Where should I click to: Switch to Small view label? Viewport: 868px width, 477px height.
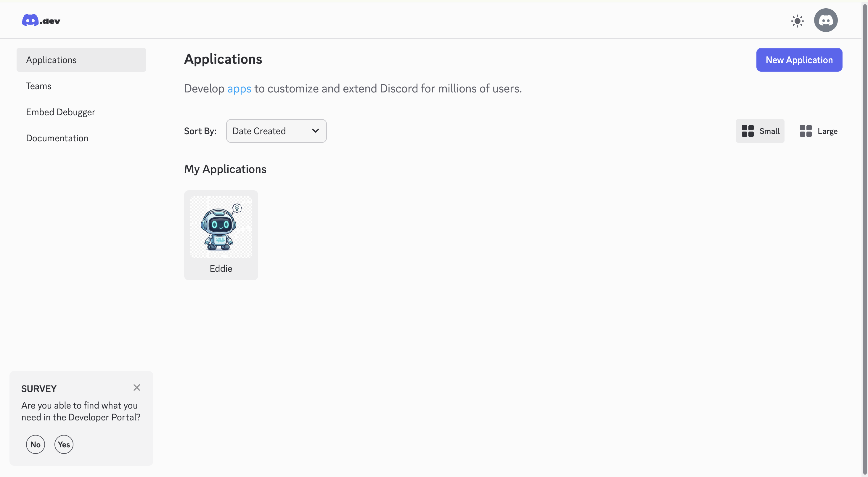coord(769,131)
